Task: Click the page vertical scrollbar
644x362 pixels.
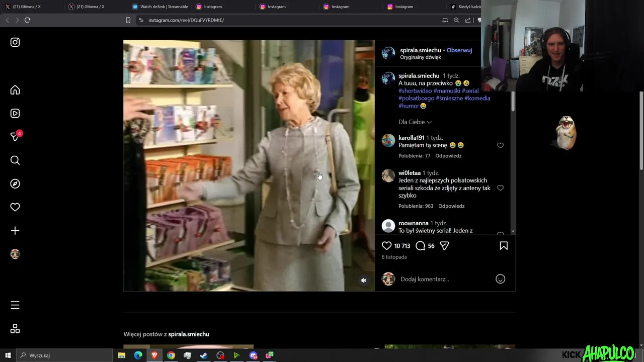Action: pyautogui.click(x=641, y=131)
